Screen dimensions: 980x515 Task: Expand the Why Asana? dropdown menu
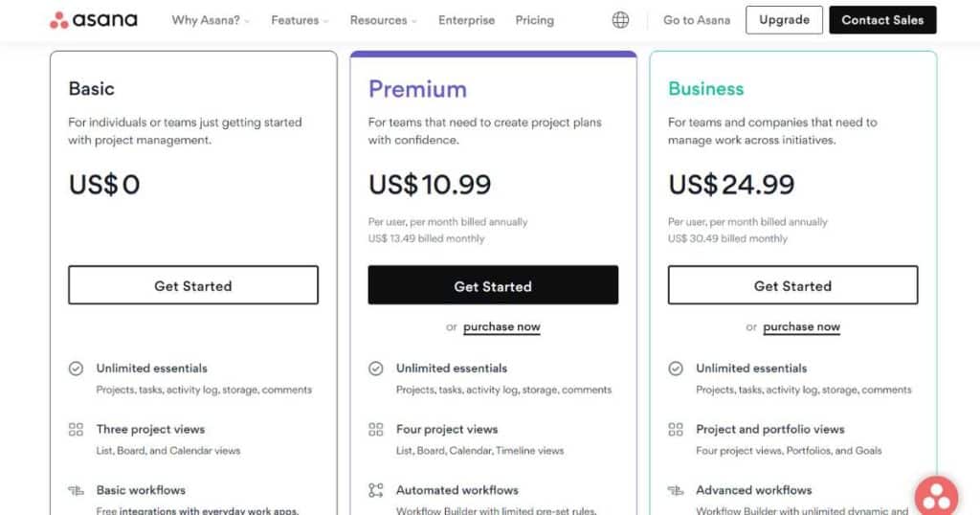pyautogui.click(x=211, y=20)
